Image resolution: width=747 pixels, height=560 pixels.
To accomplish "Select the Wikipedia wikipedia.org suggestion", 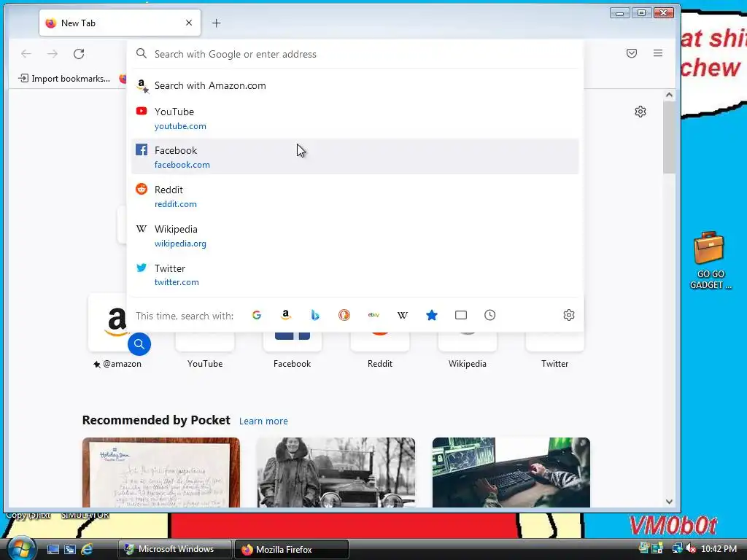I will pyautogui.click(x=355, y=236).
